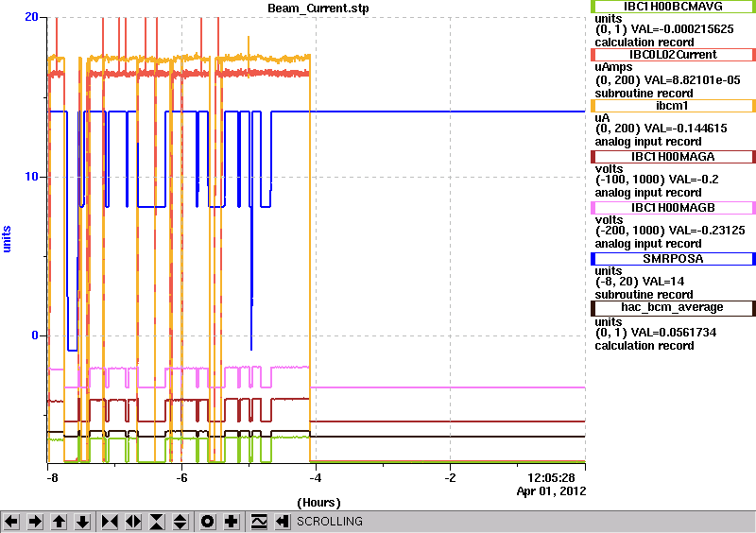Click the (Hours) x-axis label
This screenshot has width=756, height=533.
318,503
